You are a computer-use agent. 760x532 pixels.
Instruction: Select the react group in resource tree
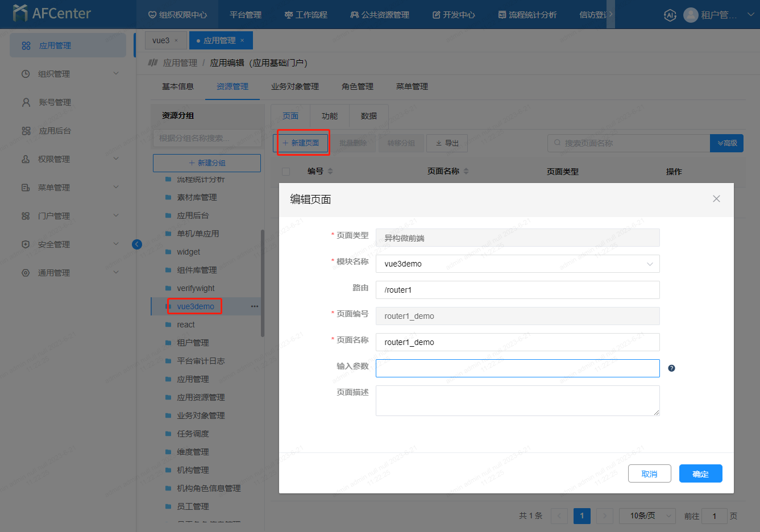click(x=186, y=325)
